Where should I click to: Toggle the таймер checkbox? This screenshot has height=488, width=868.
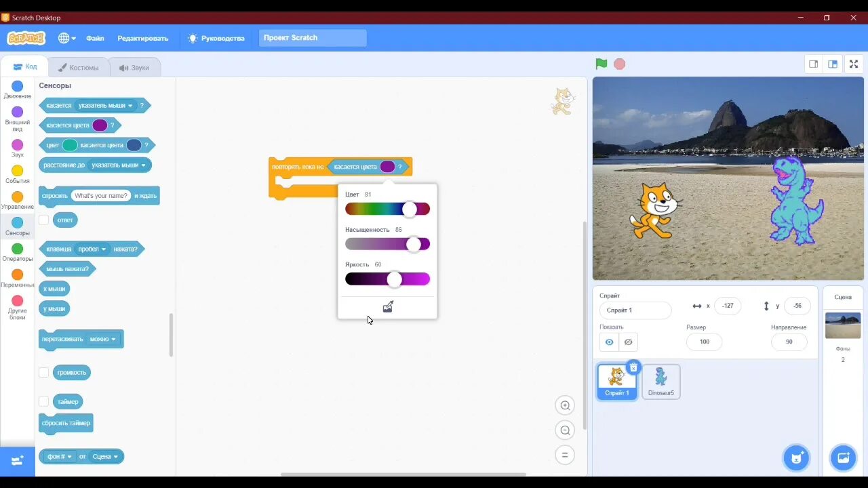pyautogui.click(x=43, y=401)
